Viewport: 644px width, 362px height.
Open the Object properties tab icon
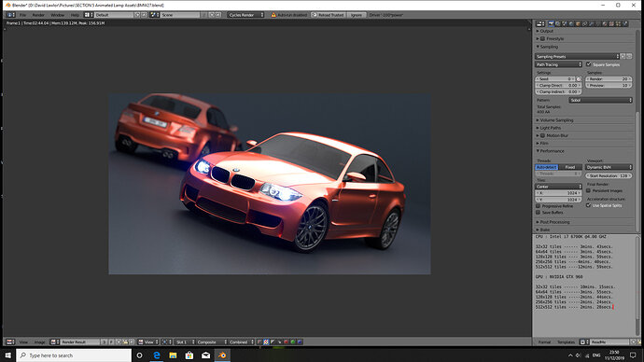[578, 24]
